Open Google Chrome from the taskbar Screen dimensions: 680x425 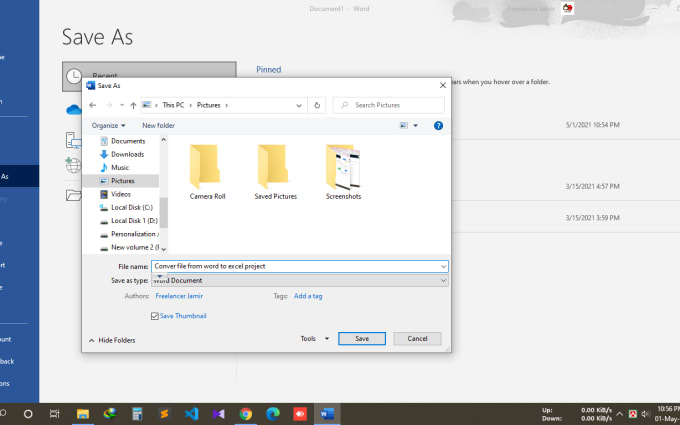(x=245, y=414)
